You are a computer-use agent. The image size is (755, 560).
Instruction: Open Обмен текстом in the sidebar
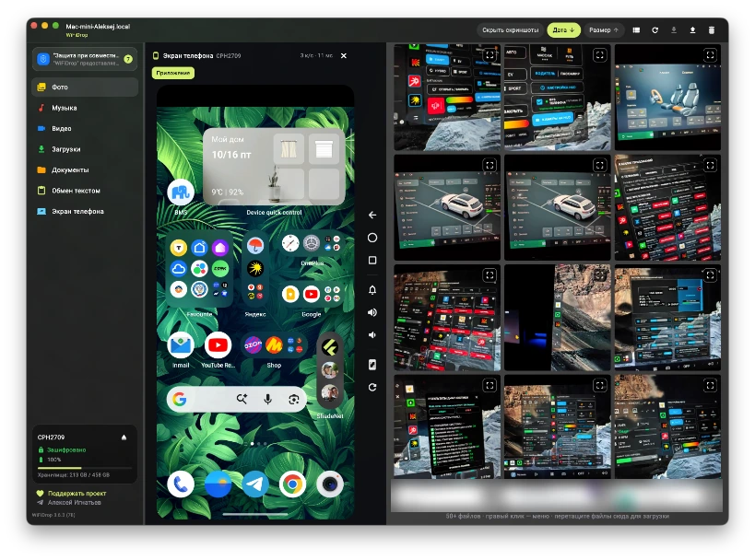85,191
